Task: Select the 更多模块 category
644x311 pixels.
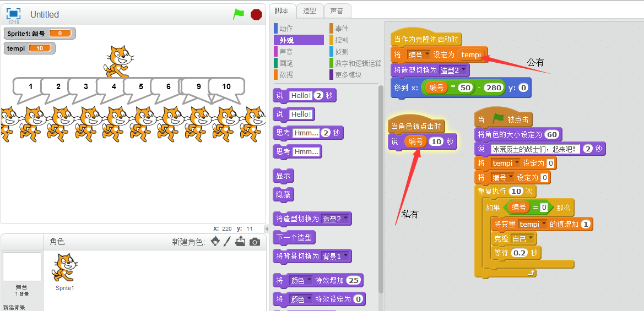Action: [348, 74]
